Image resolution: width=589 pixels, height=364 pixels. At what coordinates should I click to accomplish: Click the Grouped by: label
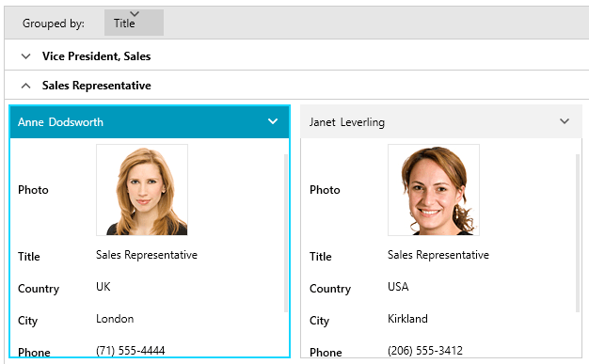point(54,24)
